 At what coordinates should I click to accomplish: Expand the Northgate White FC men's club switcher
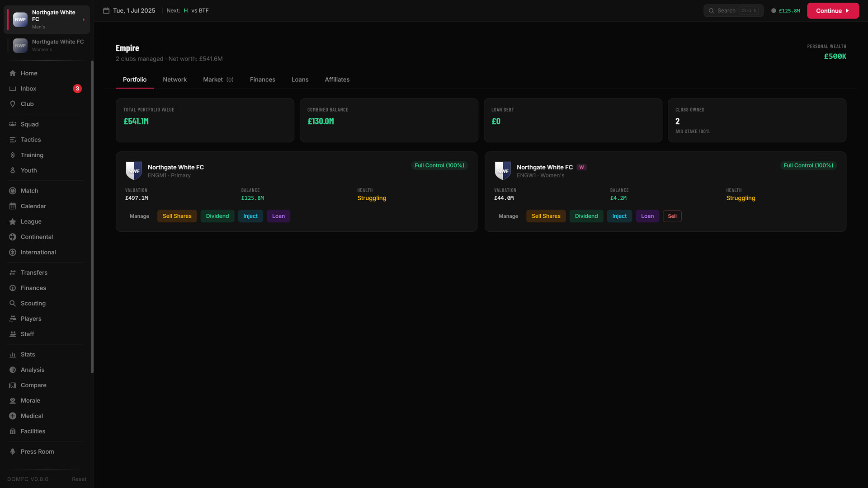83,19
